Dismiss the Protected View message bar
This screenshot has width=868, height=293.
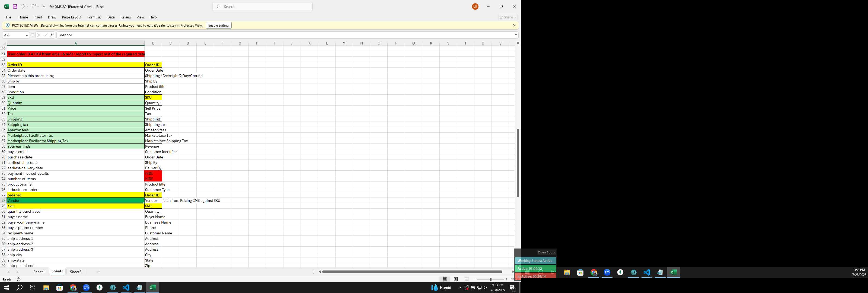[514, 25]
